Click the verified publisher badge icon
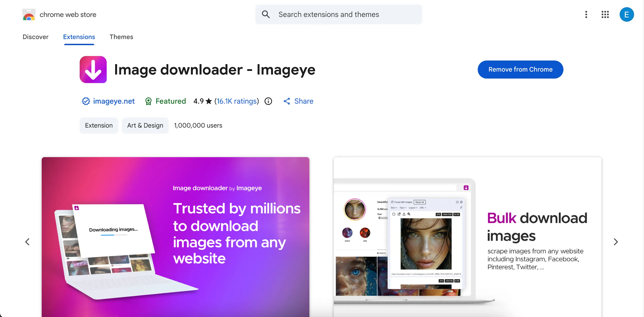644x317 pixels. [86, 101]
